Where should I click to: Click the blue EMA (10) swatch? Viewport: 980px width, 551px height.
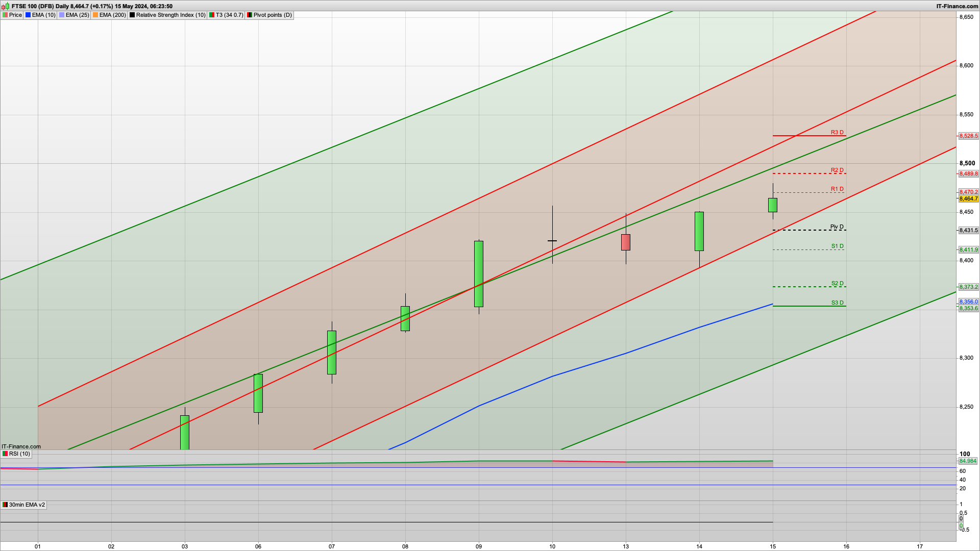[x=28, y=15]
